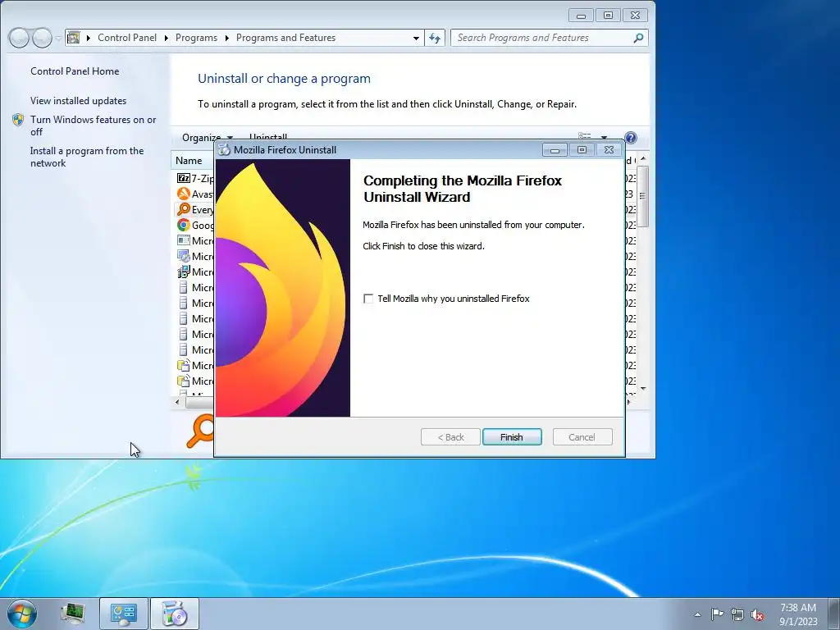
Task: Click the Show desktop strip
Action: click(x=834, y=614)
